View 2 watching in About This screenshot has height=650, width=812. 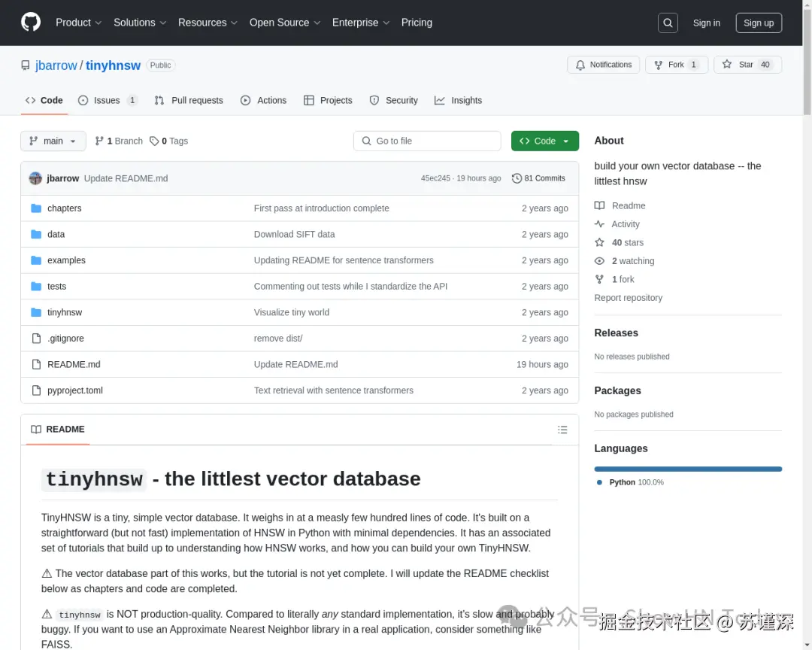pyautogui.click(x=624, y=261)
